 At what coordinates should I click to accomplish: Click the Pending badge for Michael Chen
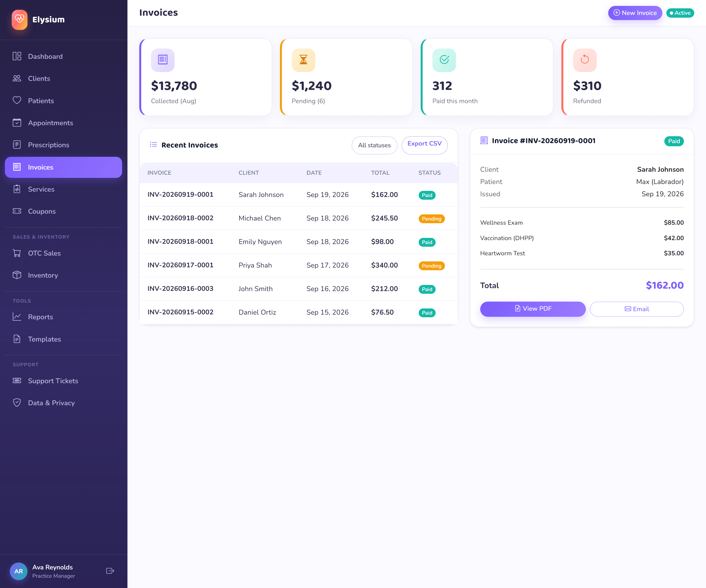click(431, 219)
